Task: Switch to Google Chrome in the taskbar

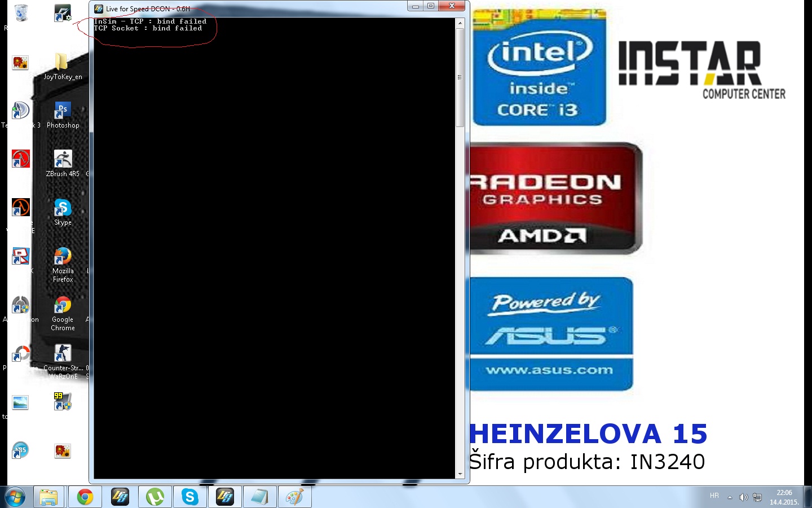Action: coord(85,497)
